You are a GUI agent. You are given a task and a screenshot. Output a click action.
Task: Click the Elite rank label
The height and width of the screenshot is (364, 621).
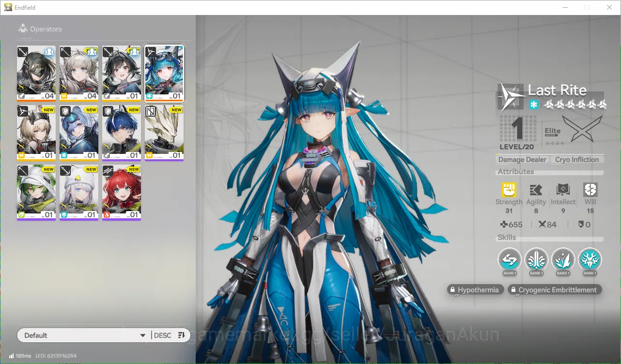pos(553,131)
